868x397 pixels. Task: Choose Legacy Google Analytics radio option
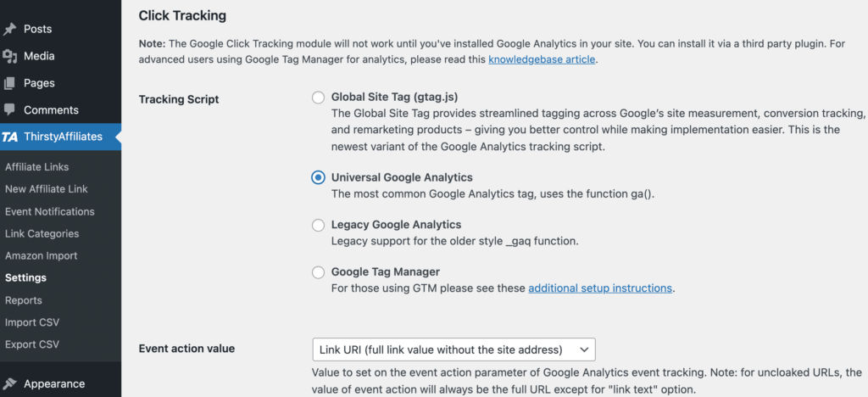pos(318,225)
